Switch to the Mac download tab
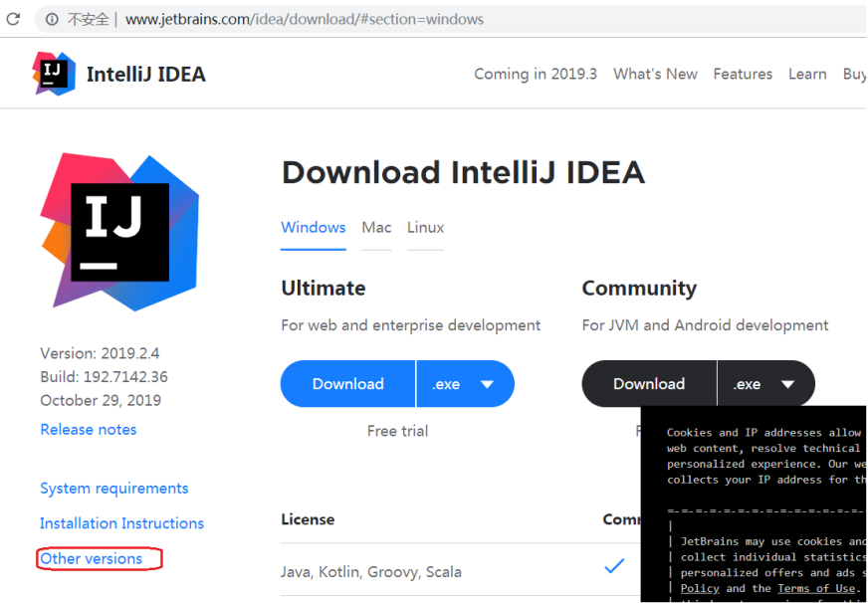 tap(376, 227)
